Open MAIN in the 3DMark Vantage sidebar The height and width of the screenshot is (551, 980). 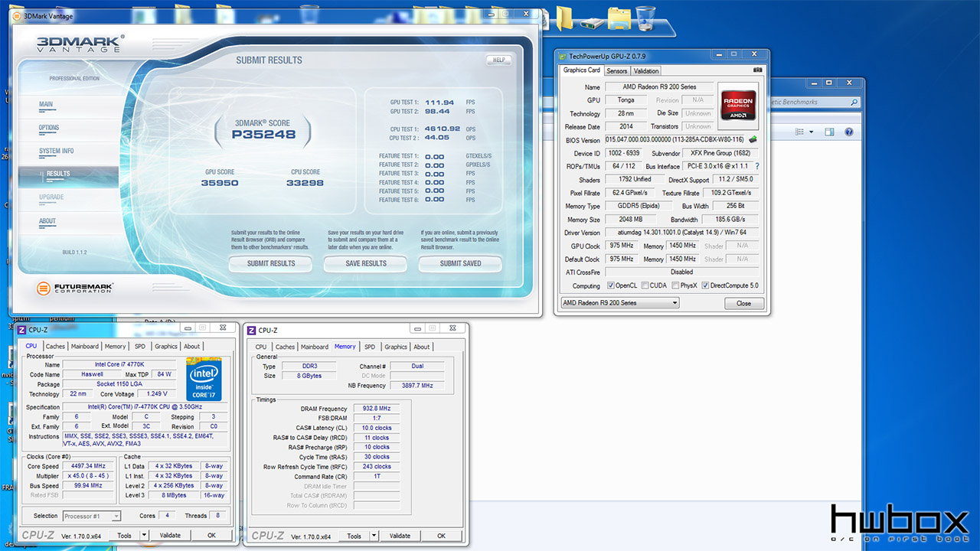click(x=46, y=104)
